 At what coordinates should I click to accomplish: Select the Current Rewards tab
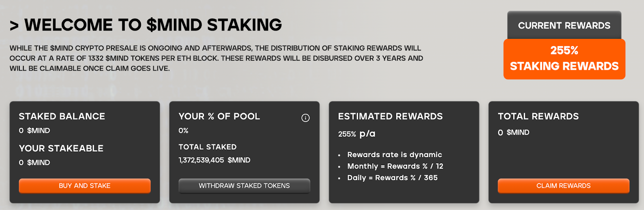click(564, 25)
